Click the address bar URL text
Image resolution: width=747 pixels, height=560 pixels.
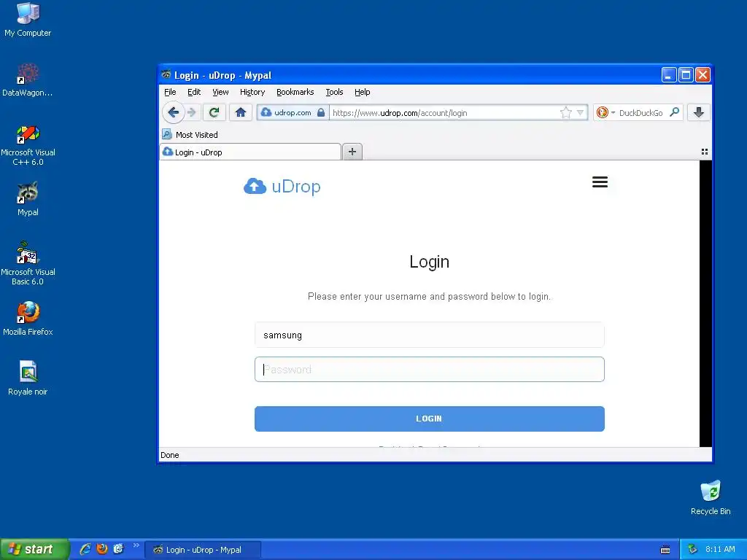399,113
